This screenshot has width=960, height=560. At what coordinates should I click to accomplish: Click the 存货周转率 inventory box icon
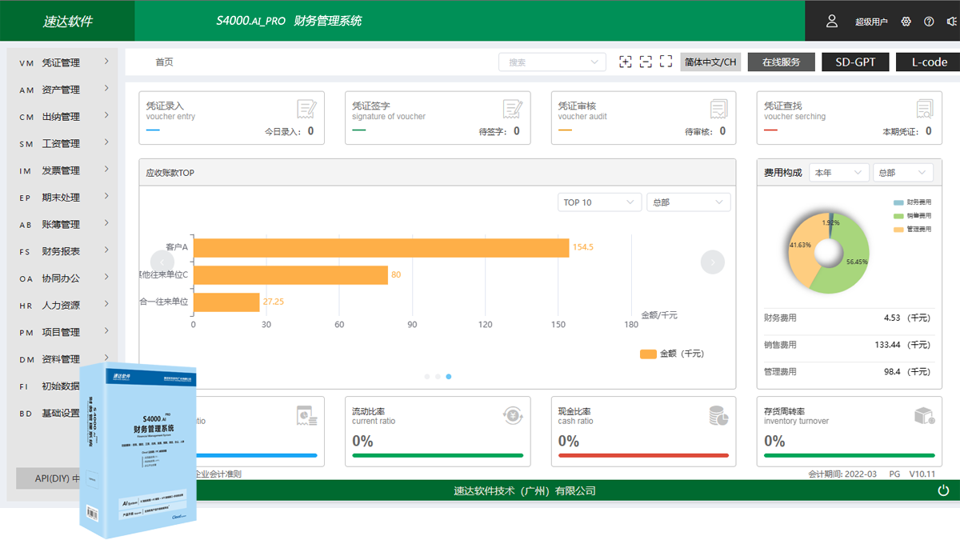[925, 415]
